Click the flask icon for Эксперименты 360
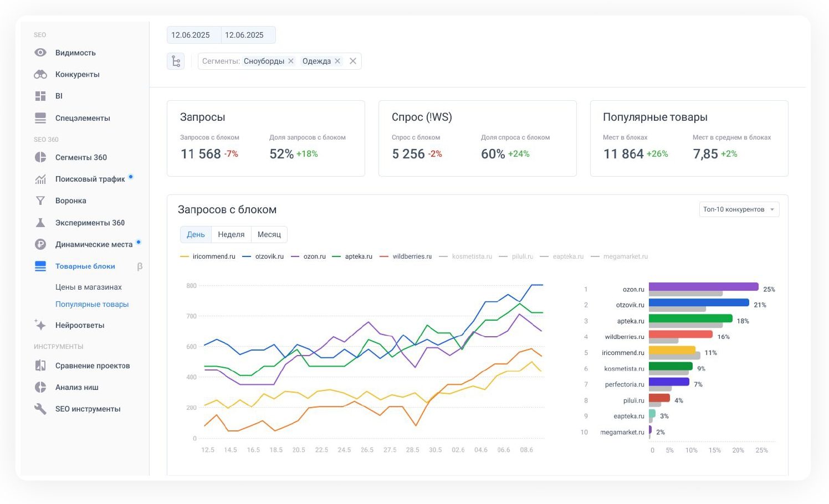 (40, 223)
